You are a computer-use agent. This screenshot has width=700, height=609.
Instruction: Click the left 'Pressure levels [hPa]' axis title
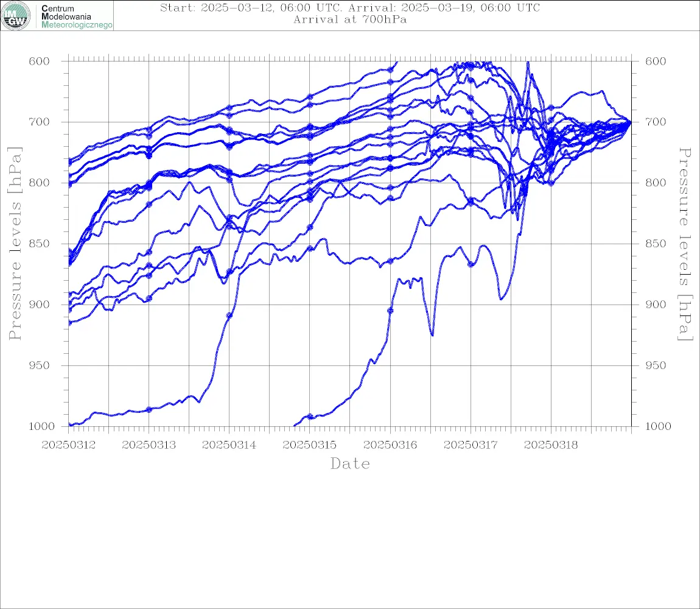(x=15, y=244)
